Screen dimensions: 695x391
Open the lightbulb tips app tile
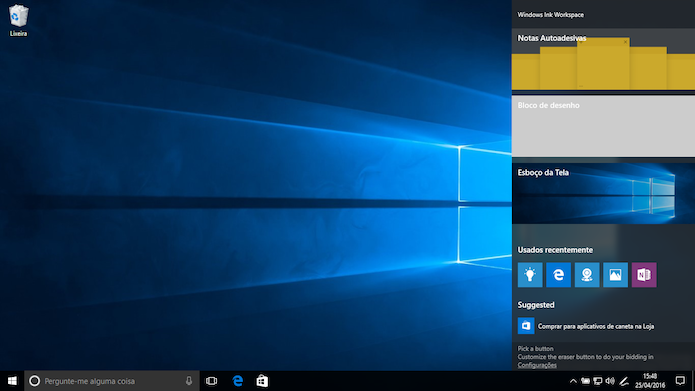tap(530, 275)
